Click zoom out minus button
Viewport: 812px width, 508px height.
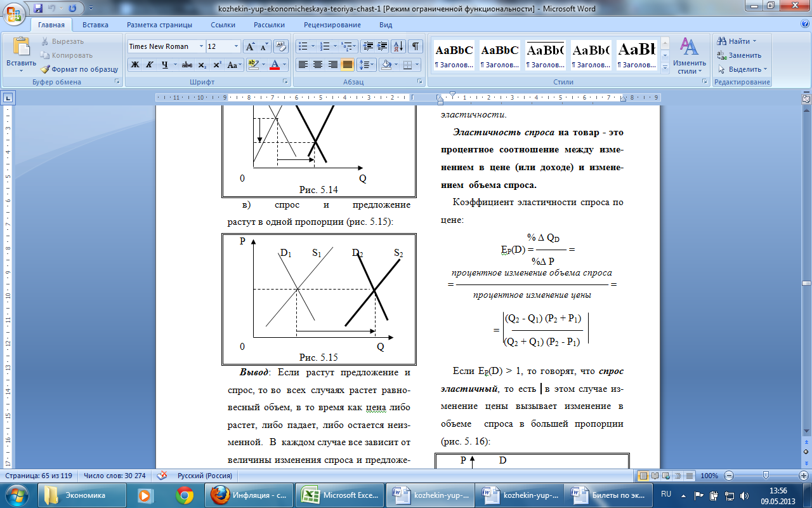(728, 476)
